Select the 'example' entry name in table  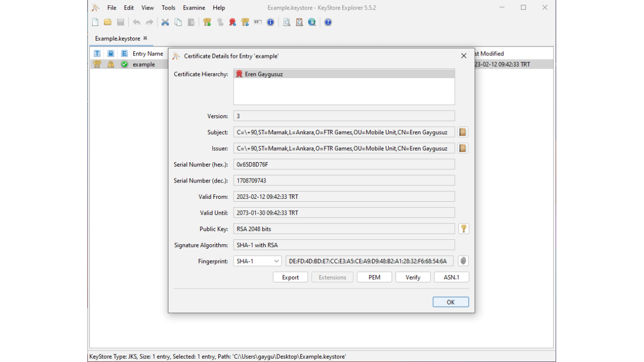pos(144,64)
